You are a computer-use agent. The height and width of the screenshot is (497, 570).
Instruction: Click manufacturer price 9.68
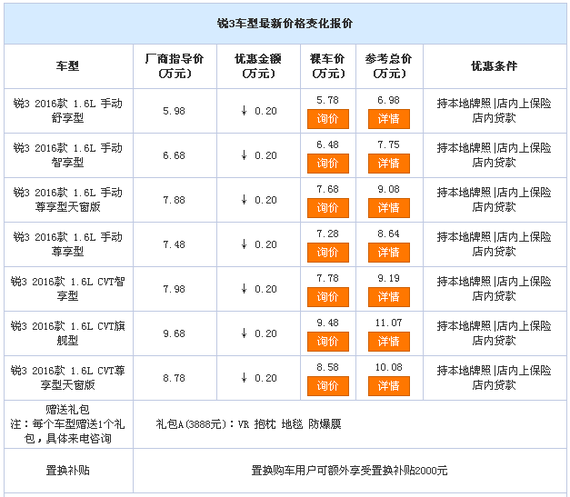[174, 334]
